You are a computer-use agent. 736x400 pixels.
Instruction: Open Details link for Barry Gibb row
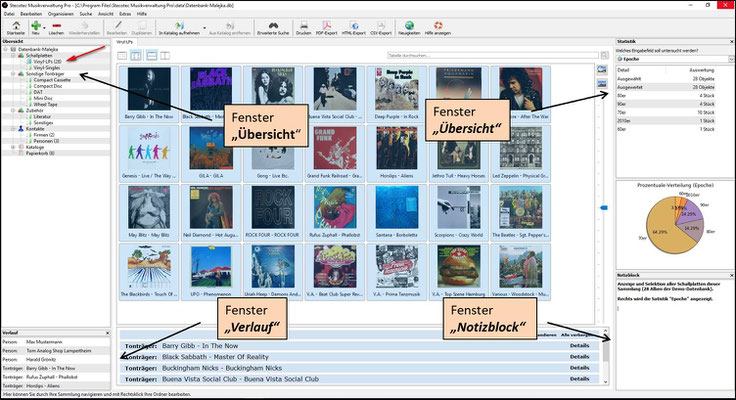(579, 346)
